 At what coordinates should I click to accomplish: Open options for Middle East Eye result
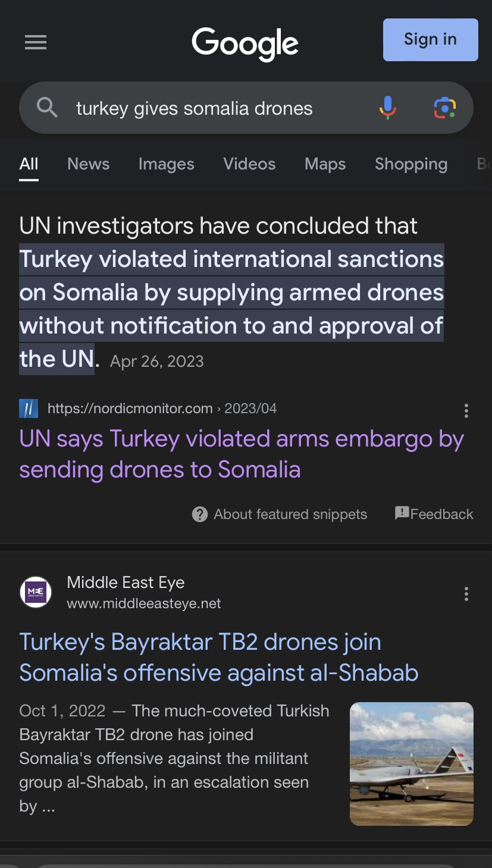466,593
